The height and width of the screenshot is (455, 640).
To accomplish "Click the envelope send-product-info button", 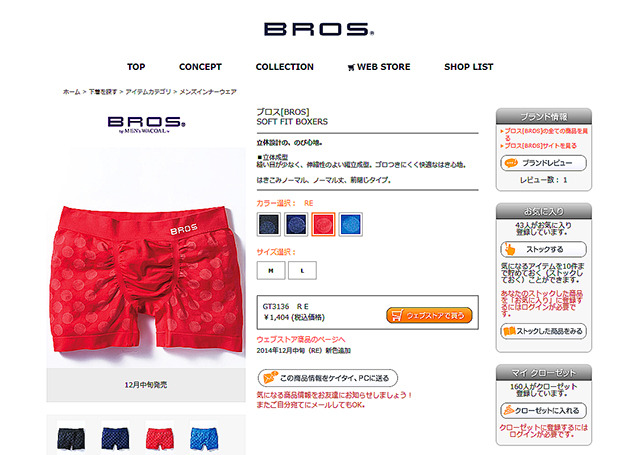I will (327, 378).
